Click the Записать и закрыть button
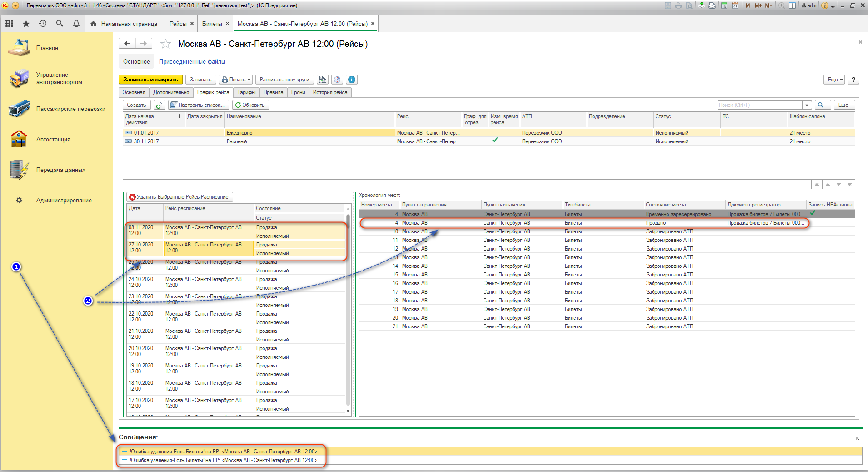 pyautogui.click(x=150, y=80)
